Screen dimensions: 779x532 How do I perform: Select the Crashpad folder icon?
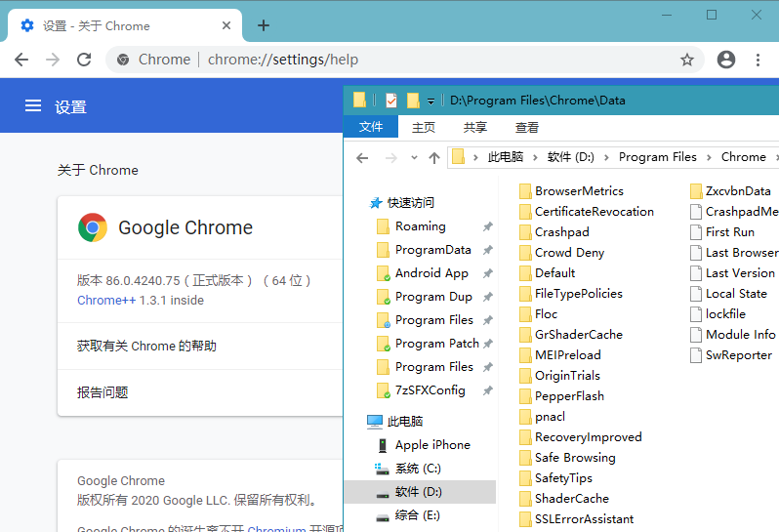tap(524, 232)
